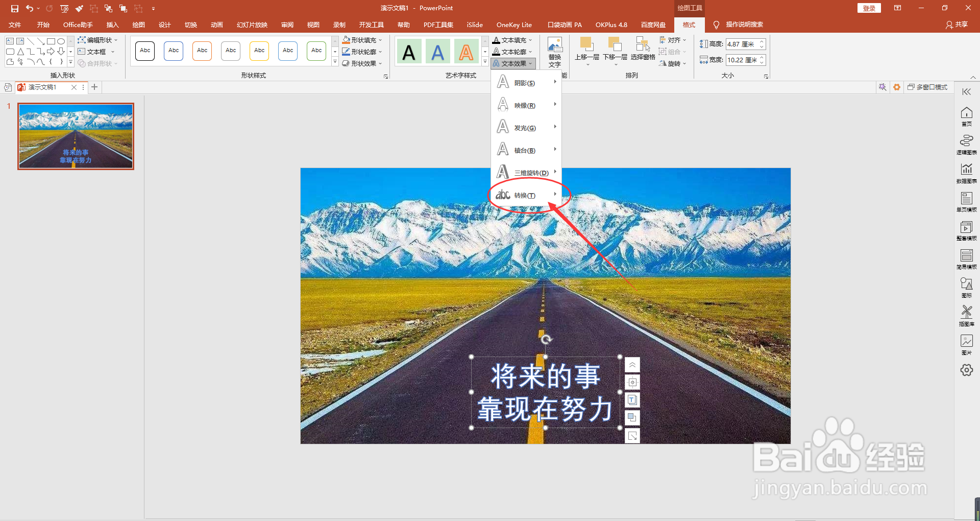Screen dimensions: 980x521
Task: Open Transform (转换) submenu
Action: pos(526,195)
